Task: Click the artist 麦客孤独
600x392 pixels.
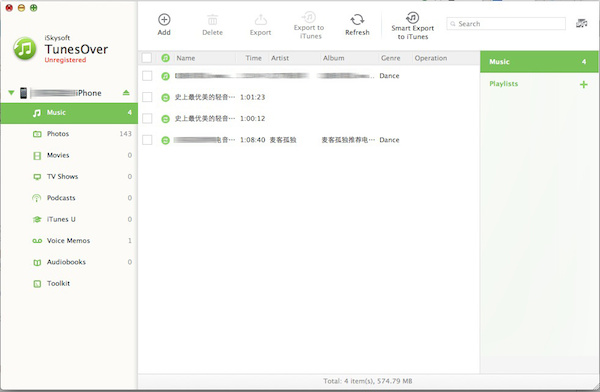Action: [x=283, y=140]
